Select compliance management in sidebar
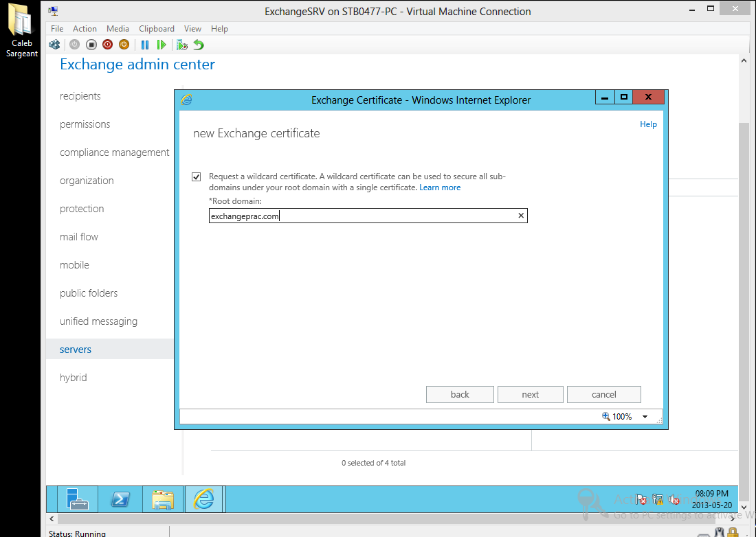Viewport: 756px width, 537px height. point(114,152)
